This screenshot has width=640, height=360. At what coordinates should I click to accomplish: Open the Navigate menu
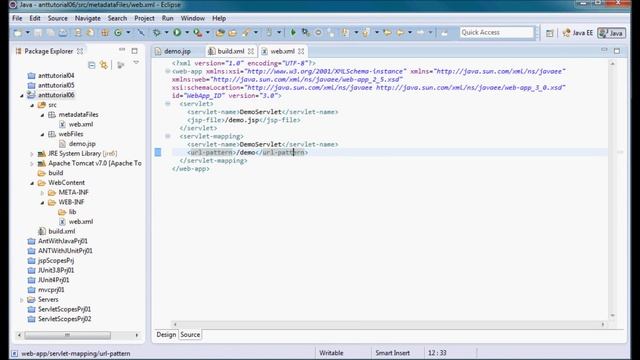[88, 18]
